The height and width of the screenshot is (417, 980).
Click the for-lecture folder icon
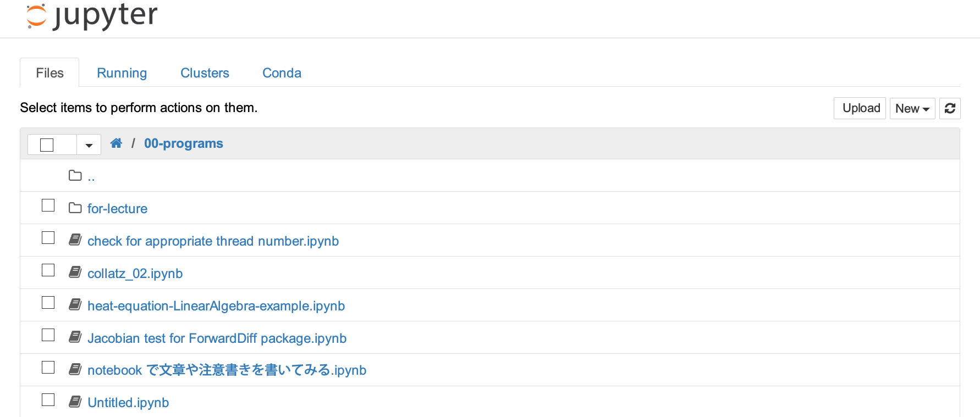coord(75,208)
